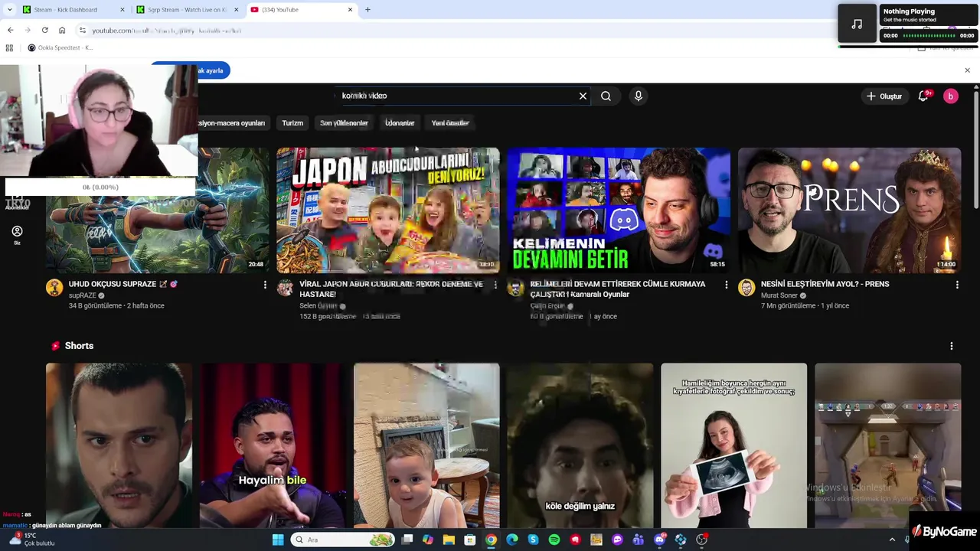Screen dimensions: 980x551
Task: Go back with the browser back arrow
Action: (x=10, y=30)
